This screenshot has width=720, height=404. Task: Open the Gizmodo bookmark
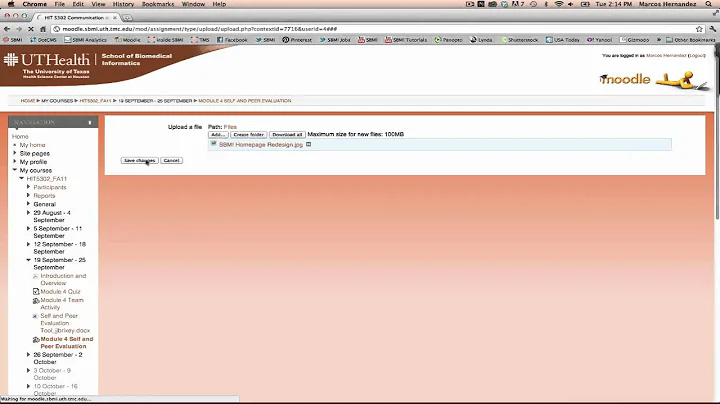pos(635,40)
